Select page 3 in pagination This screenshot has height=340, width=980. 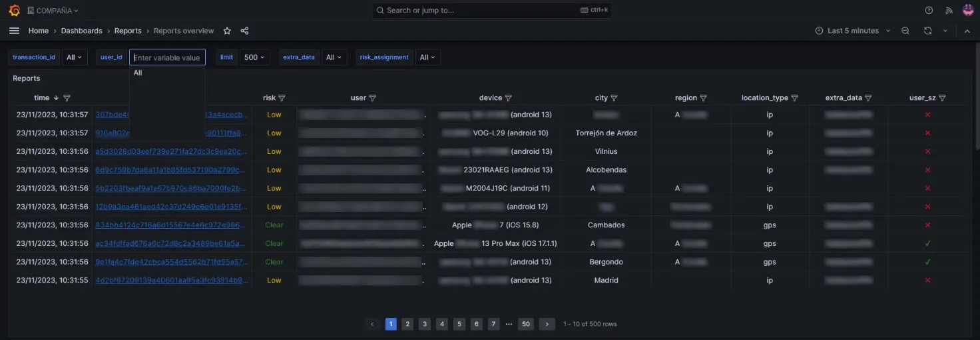point(425,324)
